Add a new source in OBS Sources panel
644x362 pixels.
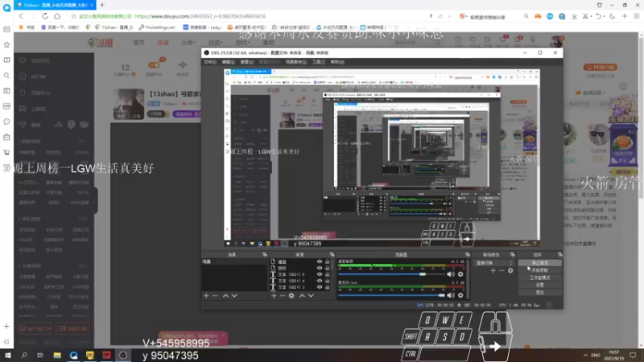[274, 295]
